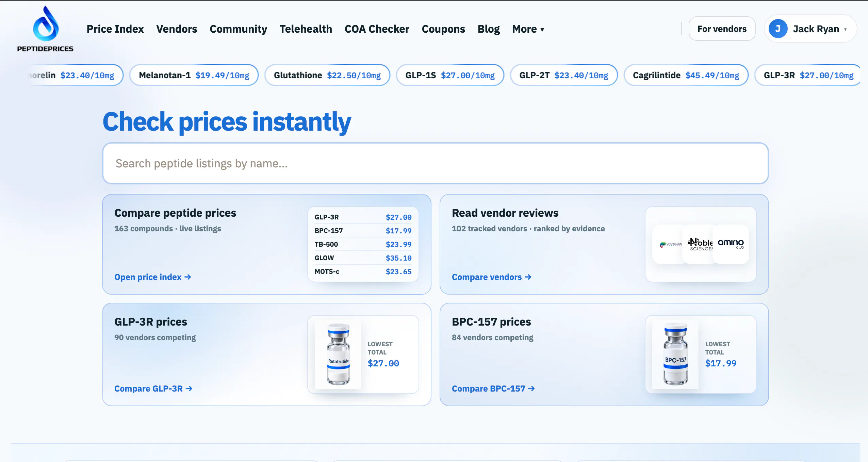Click the $17.99 lowest total value
The height and width of the screenshot is (462, 868).
[x=721, y=363]
